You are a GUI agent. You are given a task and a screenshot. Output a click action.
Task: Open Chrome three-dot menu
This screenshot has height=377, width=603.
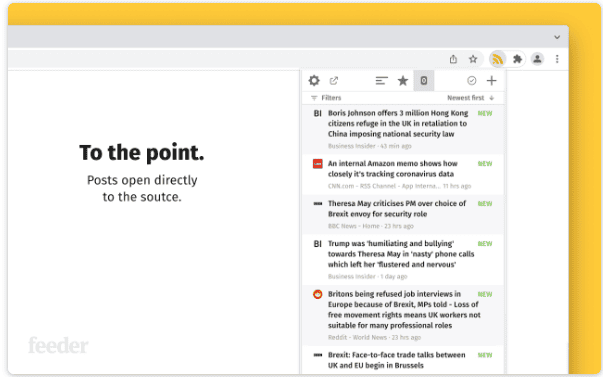557,59
